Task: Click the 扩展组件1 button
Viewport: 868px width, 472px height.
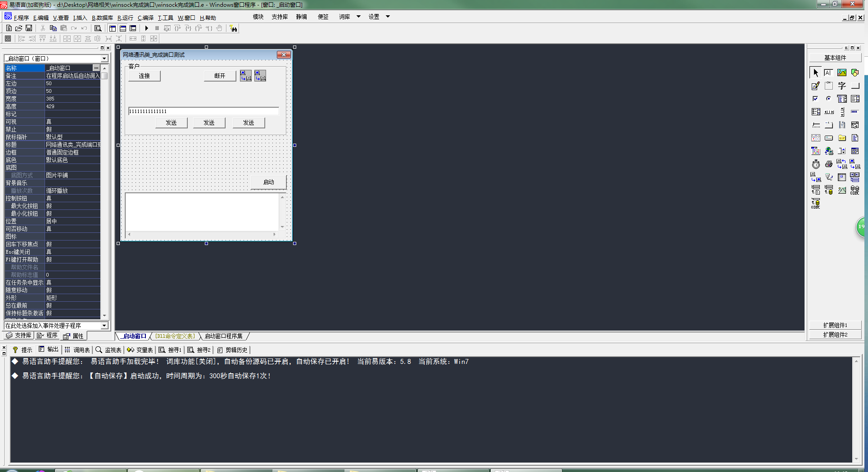Action: pos(835,325)
